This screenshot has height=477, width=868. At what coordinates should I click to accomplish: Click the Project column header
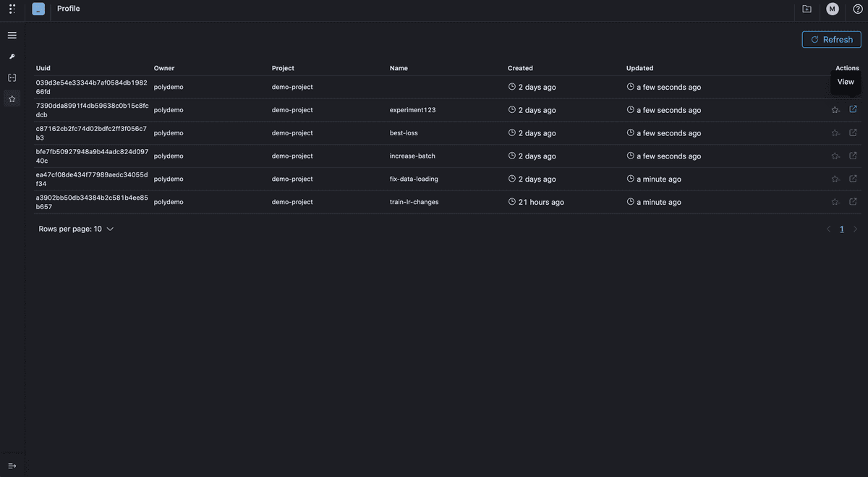pos(283,68)
